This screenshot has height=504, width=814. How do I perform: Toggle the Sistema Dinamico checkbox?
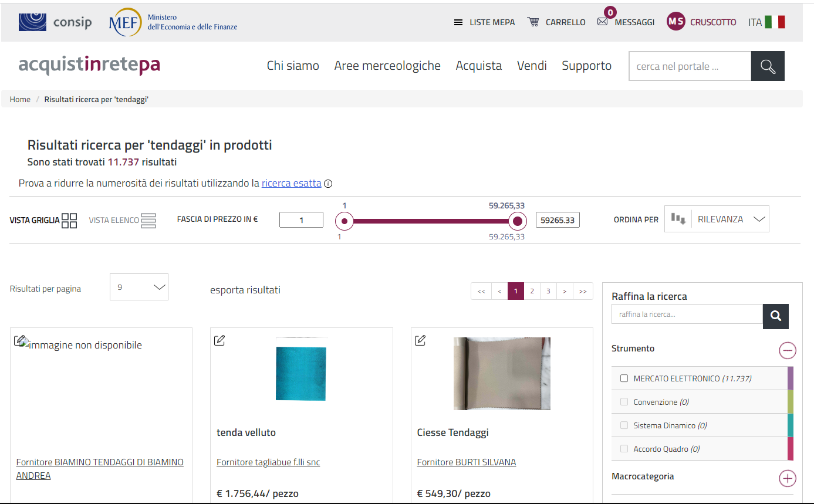tap(624, 425)
